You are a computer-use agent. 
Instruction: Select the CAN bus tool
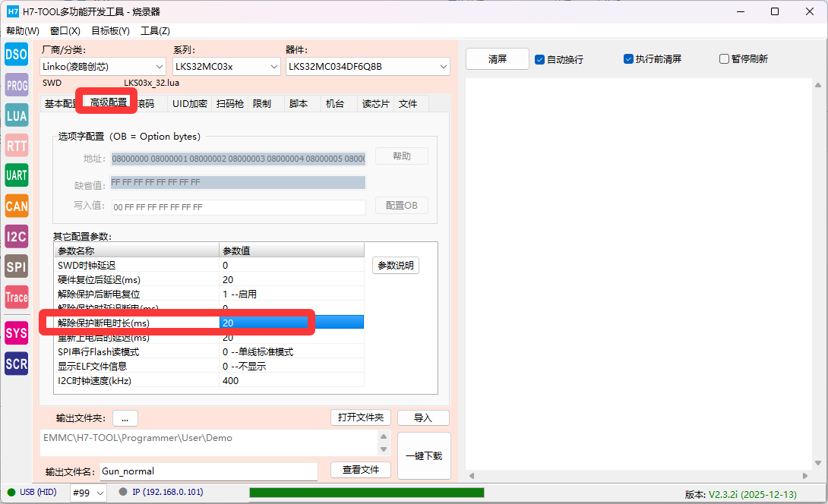[16, 206]
